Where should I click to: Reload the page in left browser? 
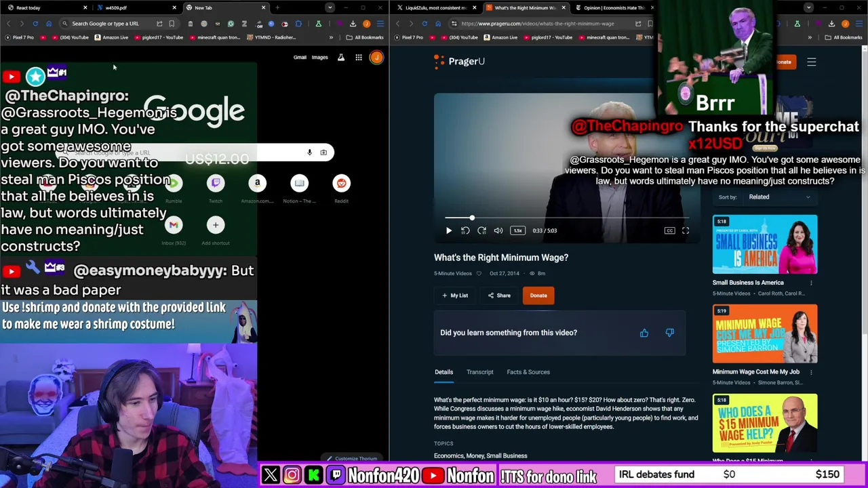coord(35,24)
